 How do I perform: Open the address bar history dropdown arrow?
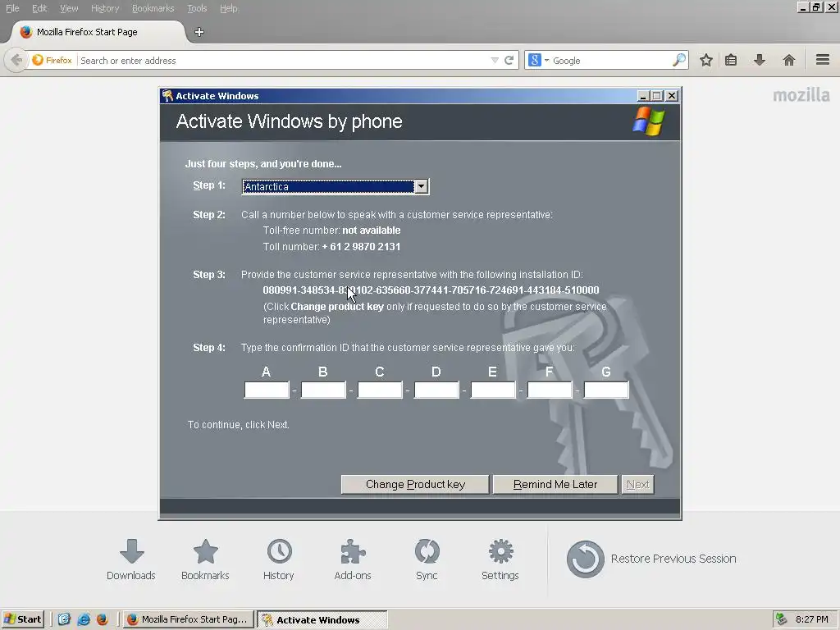pyautogui.click(x=495, y=61)
